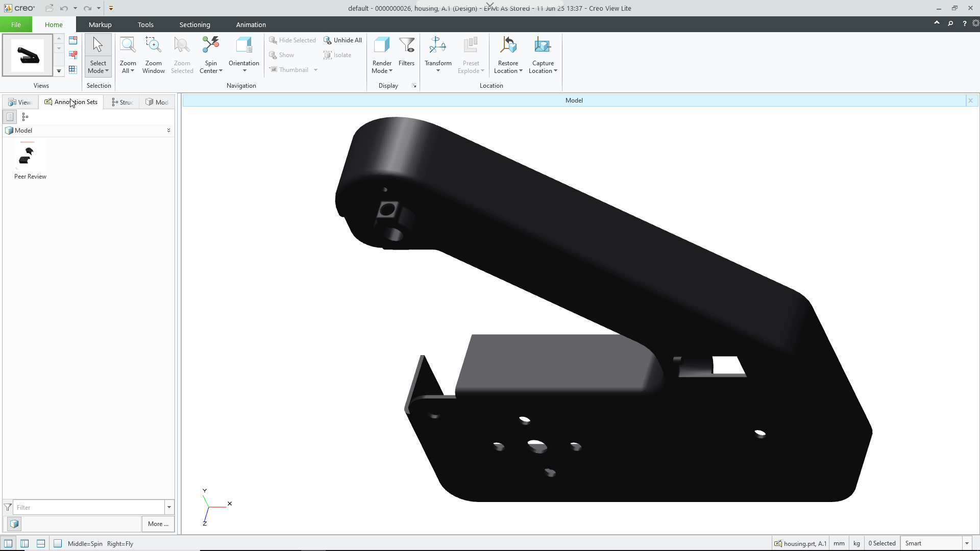The width and height of the screenshot is (980, 551).
Task: Switch to the Markup tab
Action: (100, 24)
